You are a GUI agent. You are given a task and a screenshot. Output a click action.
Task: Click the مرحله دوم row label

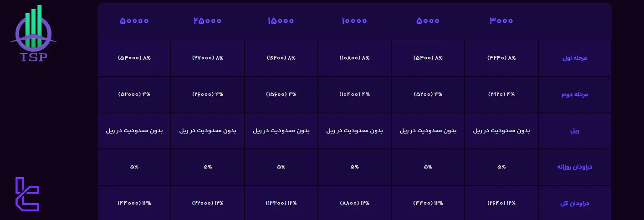(x=575, y=94)
